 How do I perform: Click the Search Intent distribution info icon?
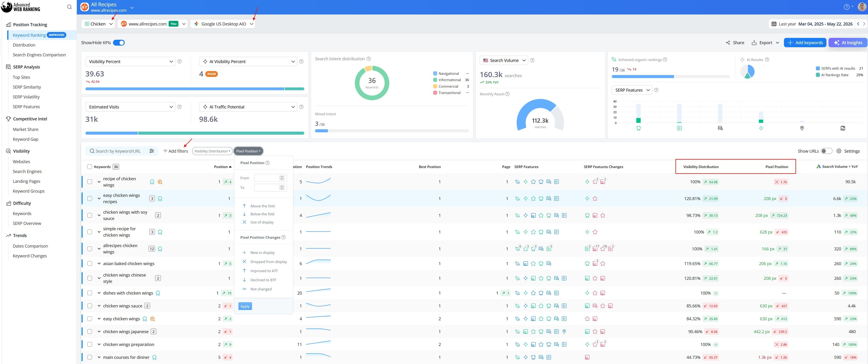coord(369,59)
